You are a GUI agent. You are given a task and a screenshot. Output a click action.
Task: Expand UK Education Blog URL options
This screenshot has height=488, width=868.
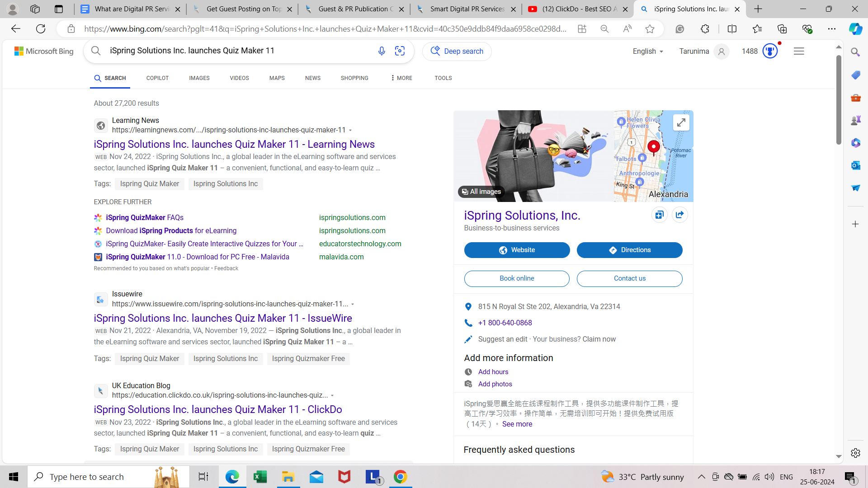tap(333, 396)
